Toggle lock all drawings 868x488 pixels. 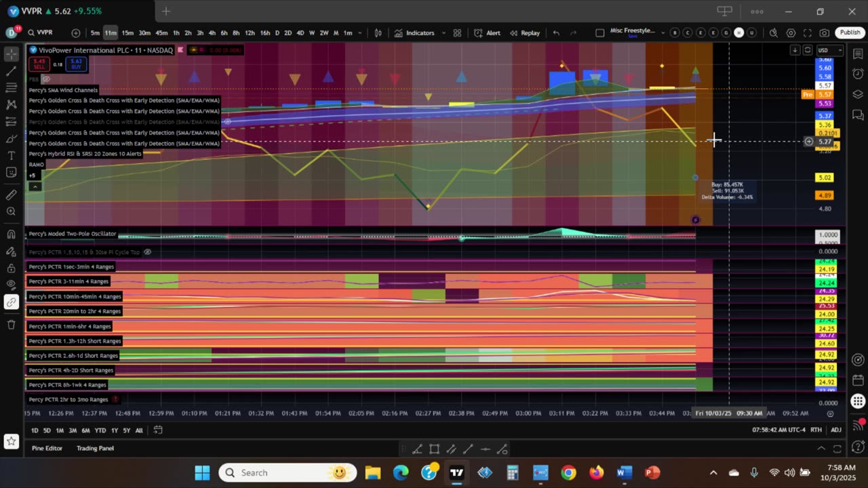pyautogui.click(x=11, y=268)
